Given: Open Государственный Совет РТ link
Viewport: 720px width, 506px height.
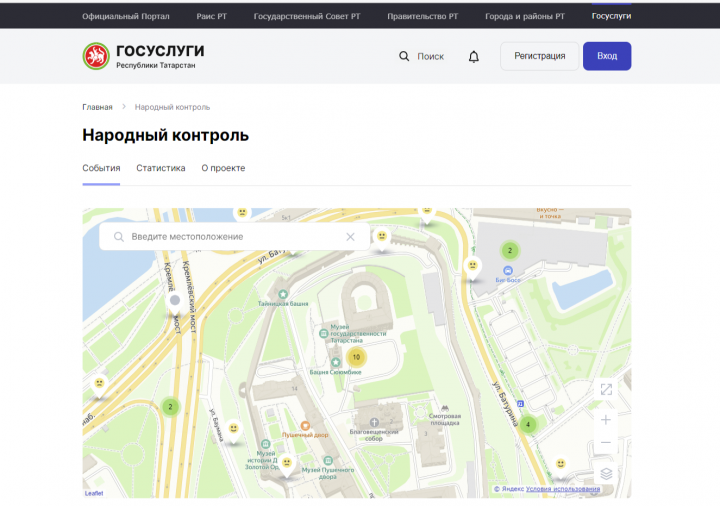Looking at the screenshot, I should click(x=307, y=16).
